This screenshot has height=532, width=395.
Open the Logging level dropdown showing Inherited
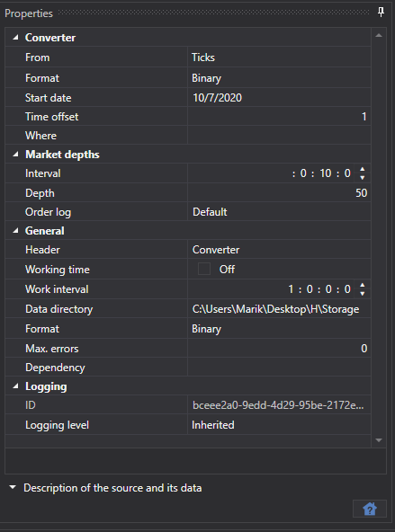click(279, 425)
